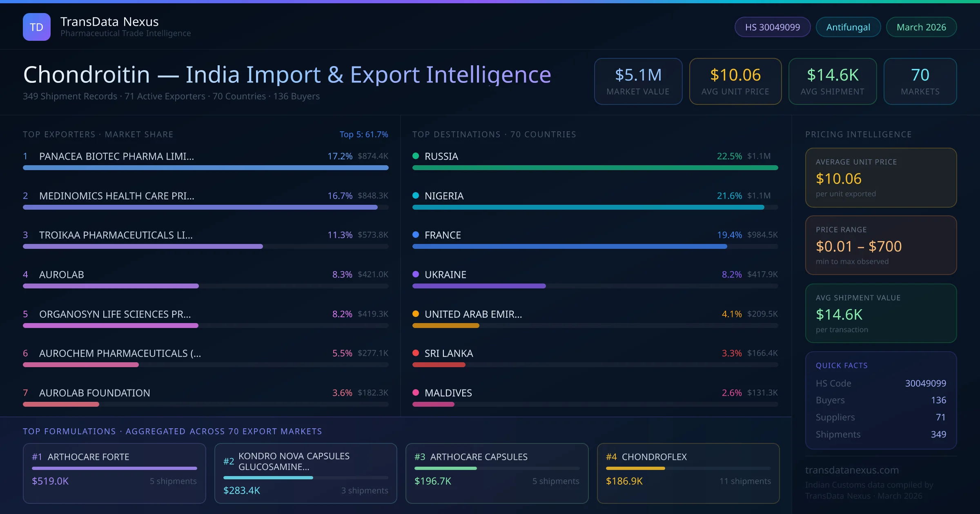Click the green dot beside Russia
The height and width of the screenshot is (514, 980).
pos(416,156)
